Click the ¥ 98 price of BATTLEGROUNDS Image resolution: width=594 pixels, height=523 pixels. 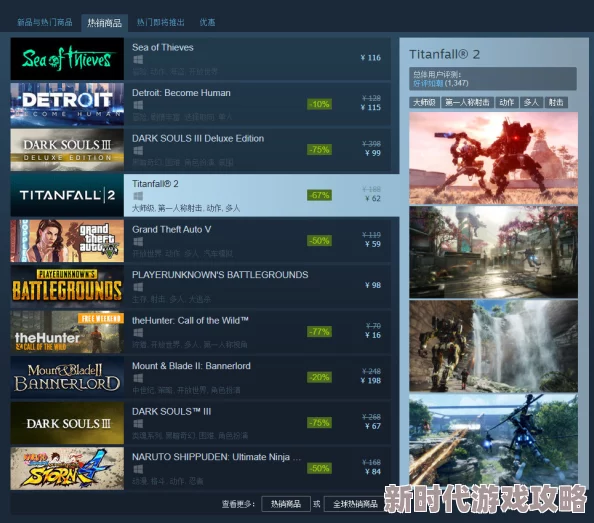(x=373, y=285)
